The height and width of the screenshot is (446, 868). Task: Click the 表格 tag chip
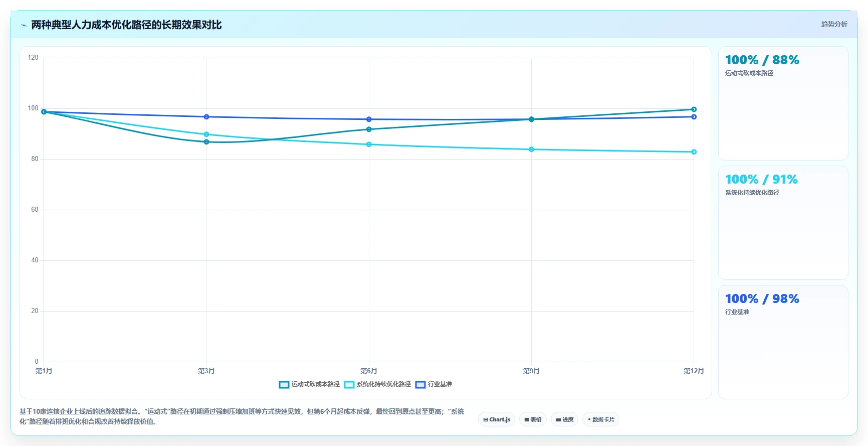click(533, 419)
